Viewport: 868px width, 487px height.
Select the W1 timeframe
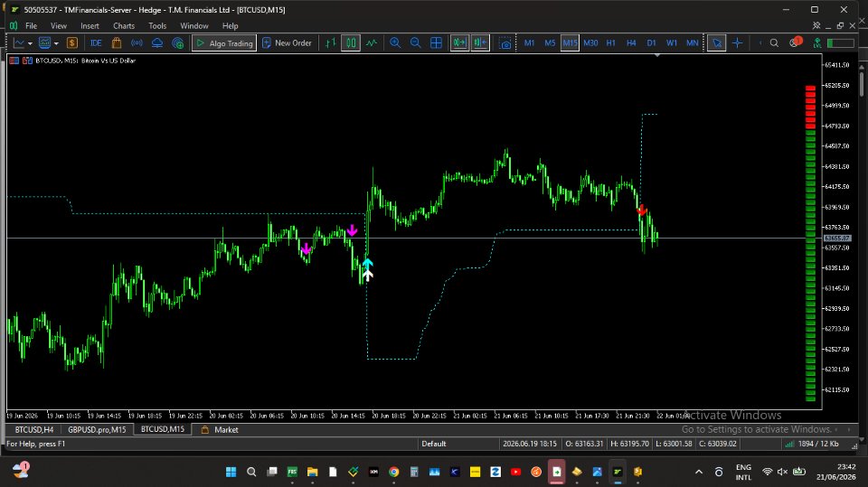672,42
